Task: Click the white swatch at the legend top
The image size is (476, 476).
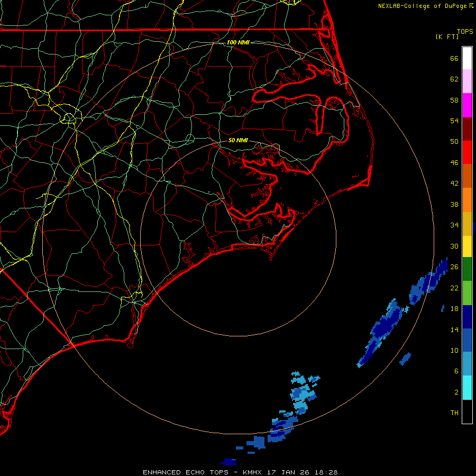Action: (x=467, y=58)
